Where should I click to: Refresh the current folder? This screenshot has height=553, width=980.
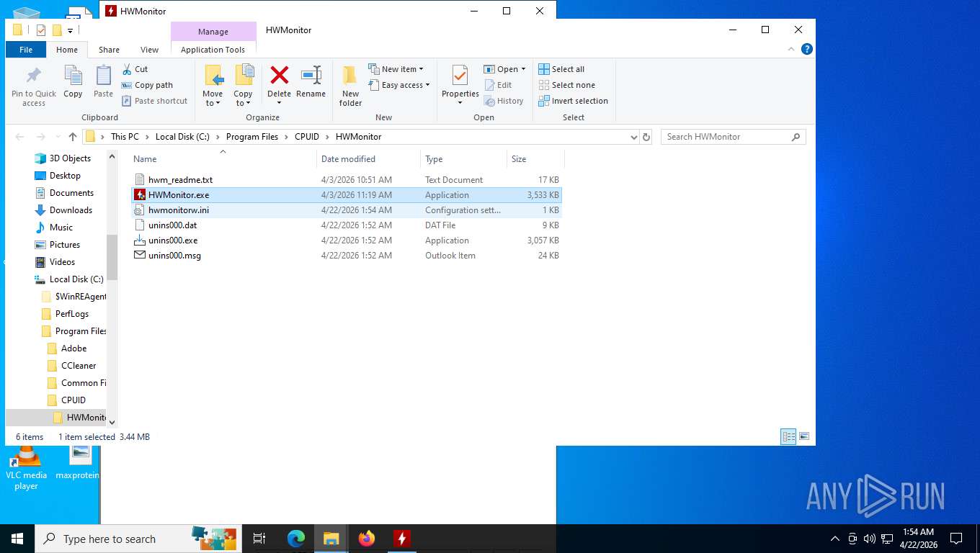(646, 137)
